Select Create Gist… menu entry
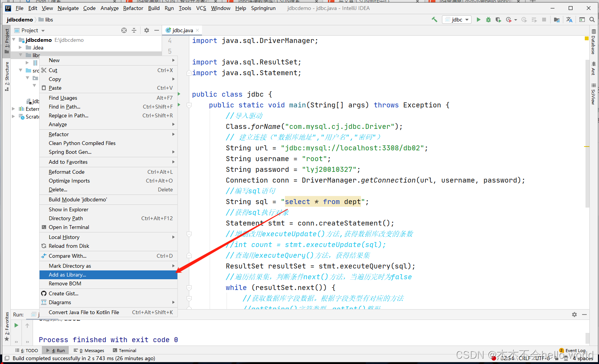599x364 pixels. pyautogui.click(x=108, y=293)
